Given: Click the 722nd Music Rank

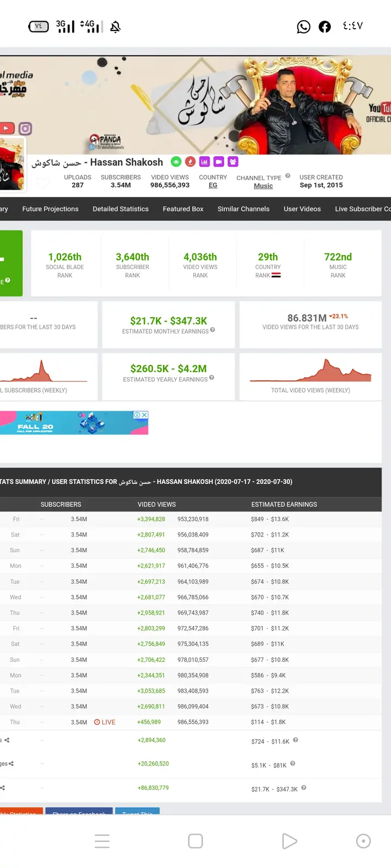Looking at the screenshot, I should click(x=338, y=257).
